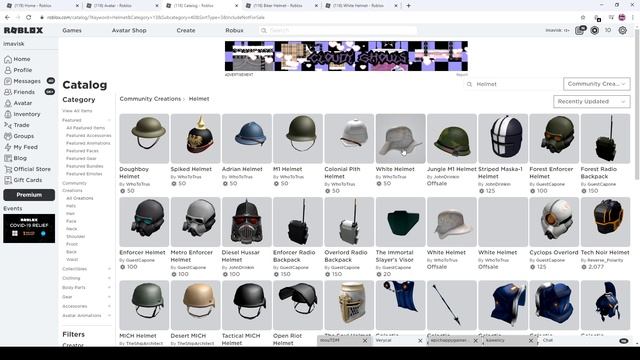Reload the browser page
Image resolution: width=640 pixels, height=360 pixels.
(x=28, y=18)
